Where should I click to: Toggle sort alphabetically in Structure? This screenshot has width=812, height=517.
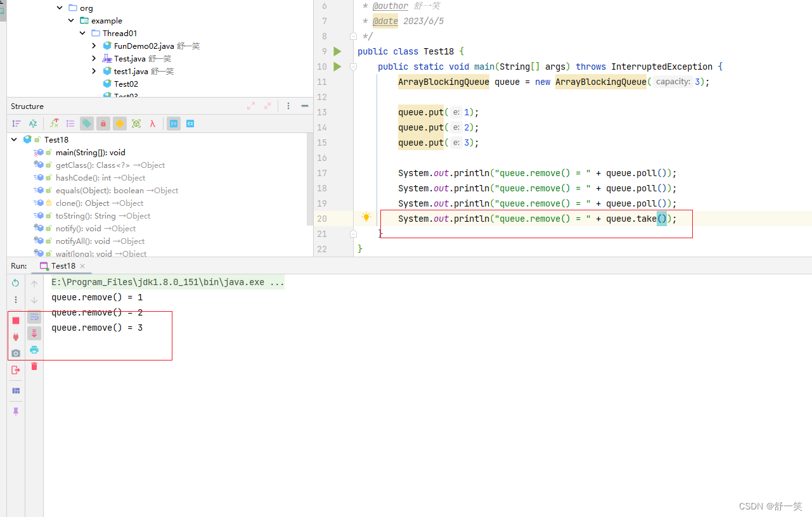pos(33,124)
